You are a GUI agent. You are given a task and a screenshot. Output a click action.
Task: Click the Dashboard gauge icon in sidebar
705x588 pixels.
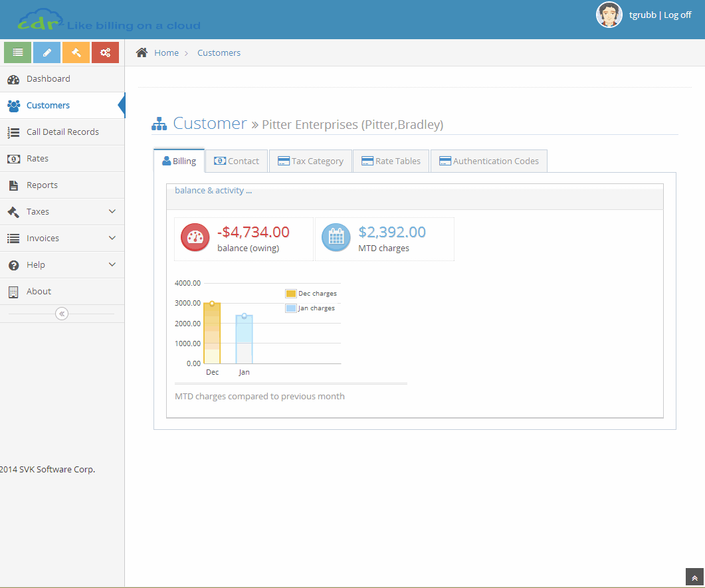(13, 80)
